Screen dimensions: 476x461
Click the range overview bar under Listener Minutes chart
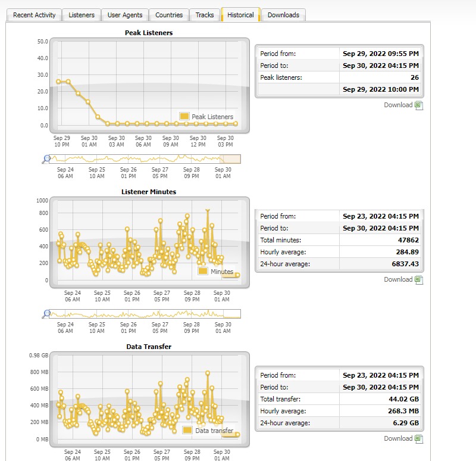(x=145, y=314)
